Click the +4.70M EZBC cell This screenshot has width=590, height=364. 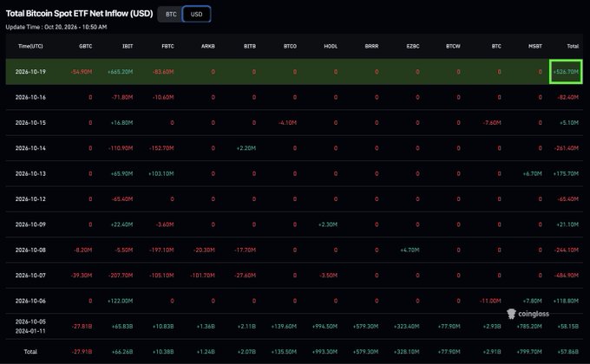[x=410, y=250]
